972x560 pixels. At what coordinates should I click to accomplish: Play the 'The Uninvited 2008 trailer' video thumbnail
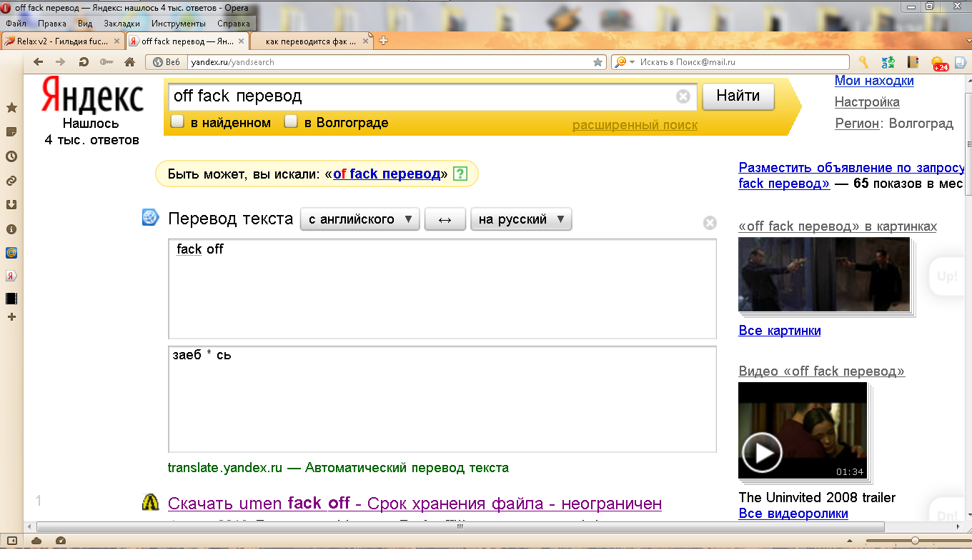(801, 431)
